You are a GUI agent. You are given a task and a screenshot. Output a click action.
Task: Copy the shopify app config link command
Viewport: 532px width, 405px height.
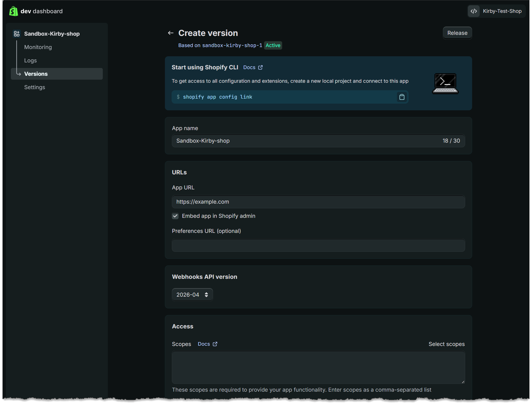pos(402,97)
